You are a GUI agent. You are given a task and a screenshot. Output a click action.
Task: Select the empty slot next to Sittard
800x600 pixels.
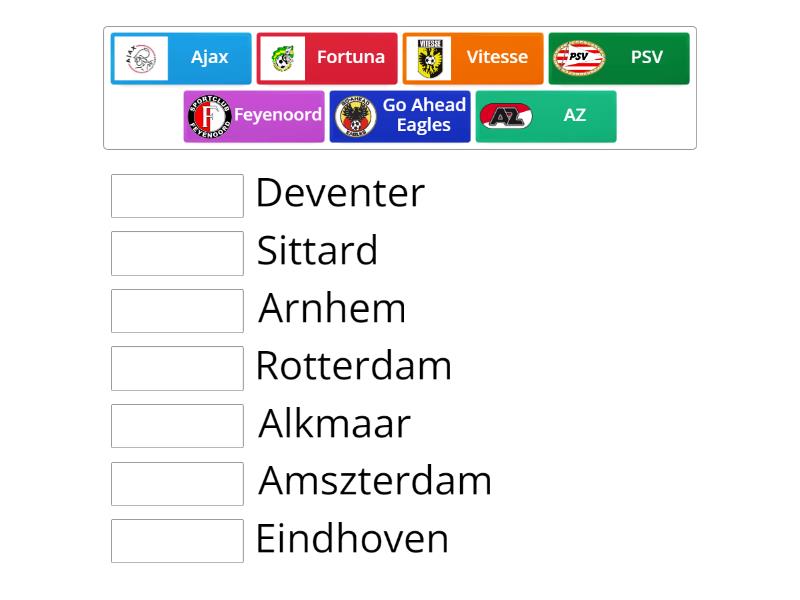pyautogui.click(x=177, y=253)
